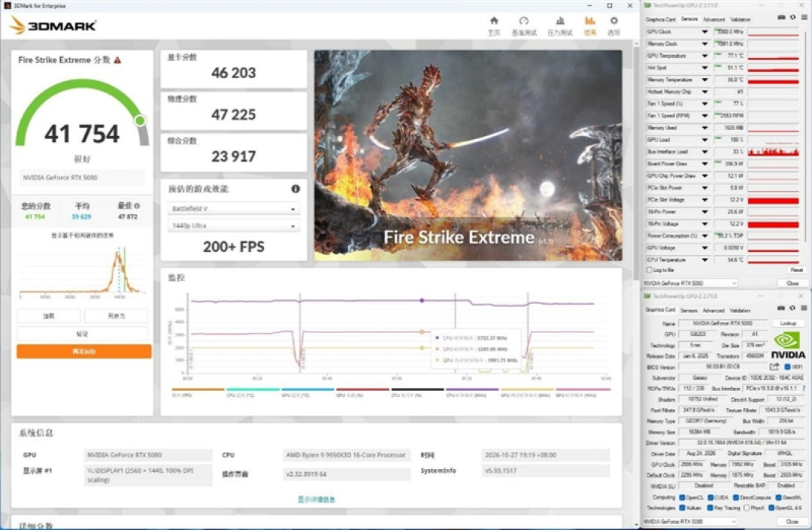
Task: Toggle the DirectCompute checkbox
Action: (735, 498)
